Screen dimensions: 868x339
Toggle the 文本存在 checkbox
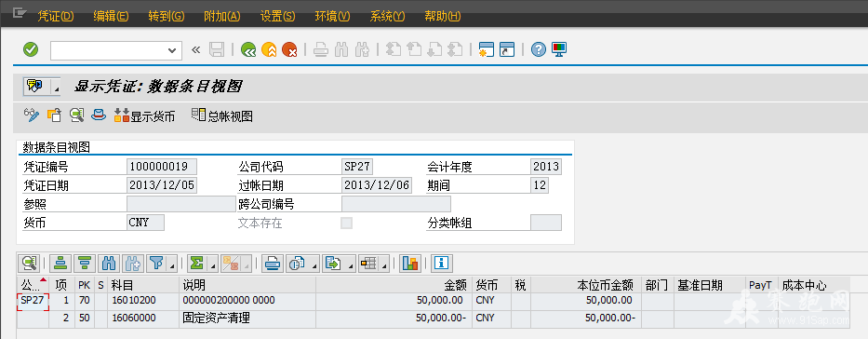347,224
